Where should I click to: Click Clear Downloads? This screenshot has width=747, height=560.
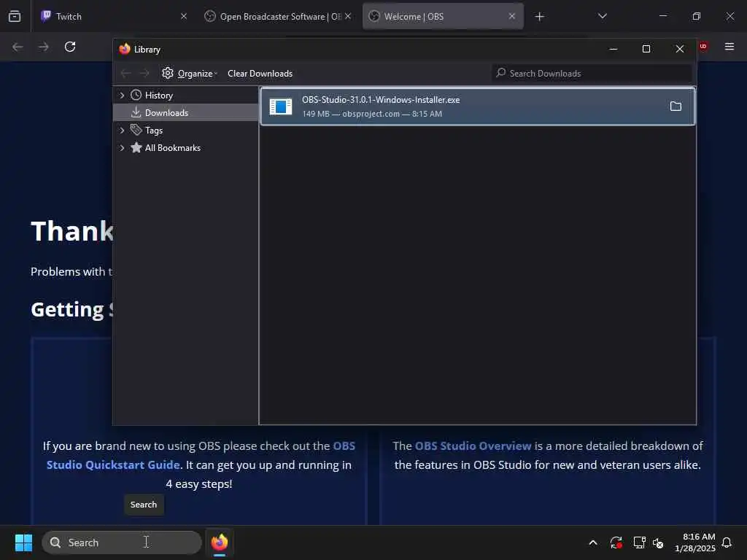260,74
